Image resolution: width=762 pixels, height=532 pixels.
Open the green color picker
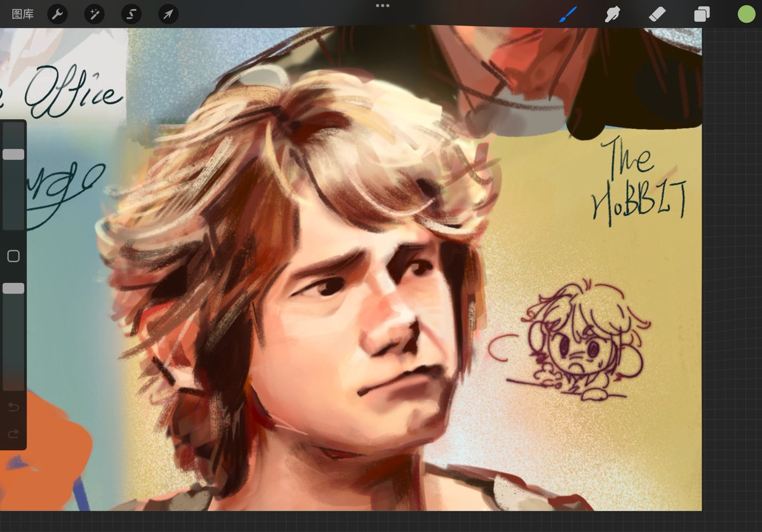[x=746, y=14]
